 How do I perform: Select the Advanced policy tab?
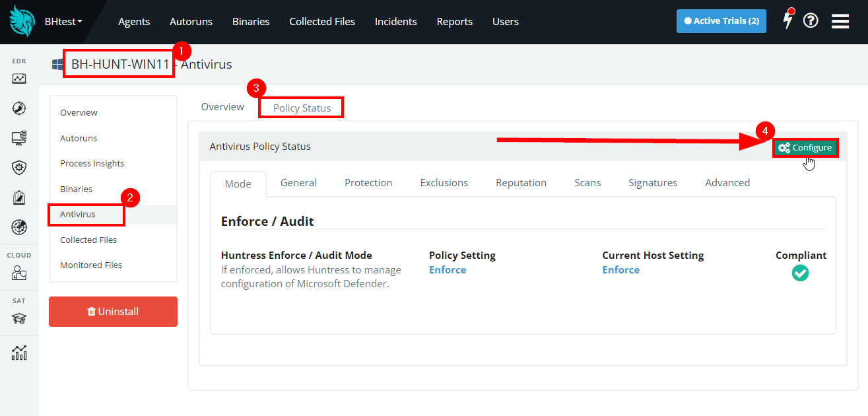(727, 183)
